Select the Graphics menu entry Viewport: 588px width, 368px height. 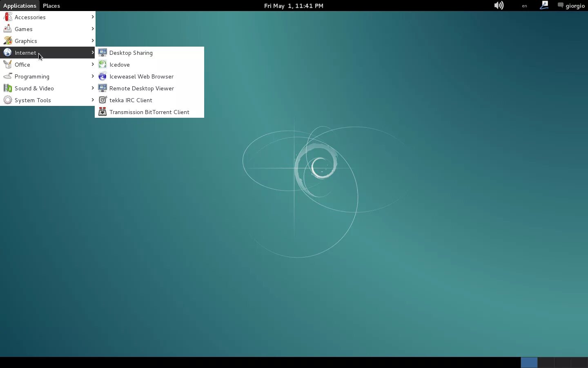click(48, 40)
